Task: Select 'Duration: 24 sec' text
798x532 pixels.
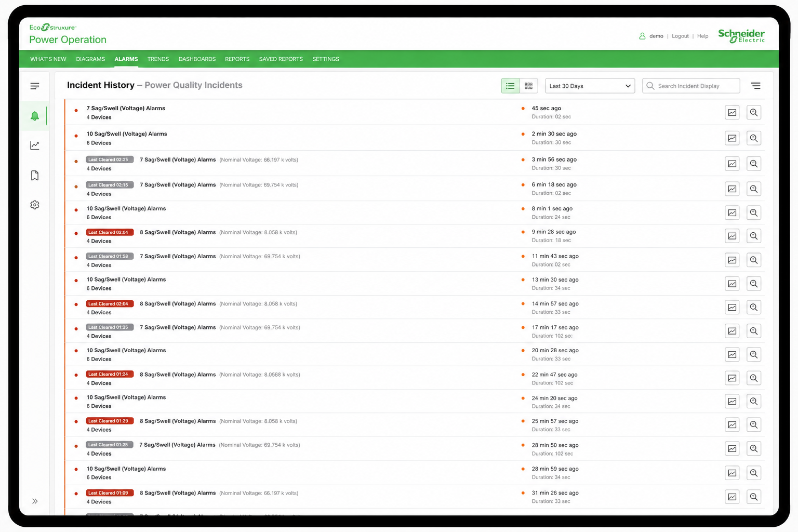Action: (551, 217)
